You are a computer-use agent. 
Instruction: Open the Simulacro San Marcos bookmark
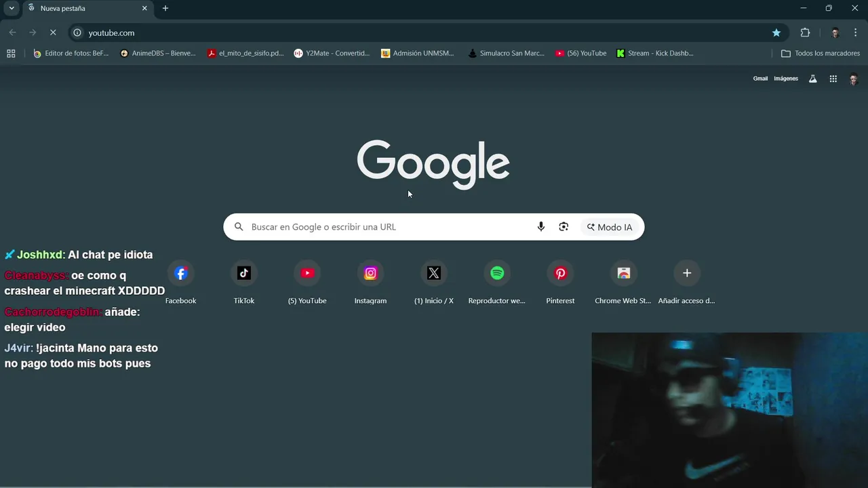coord(506,53)
